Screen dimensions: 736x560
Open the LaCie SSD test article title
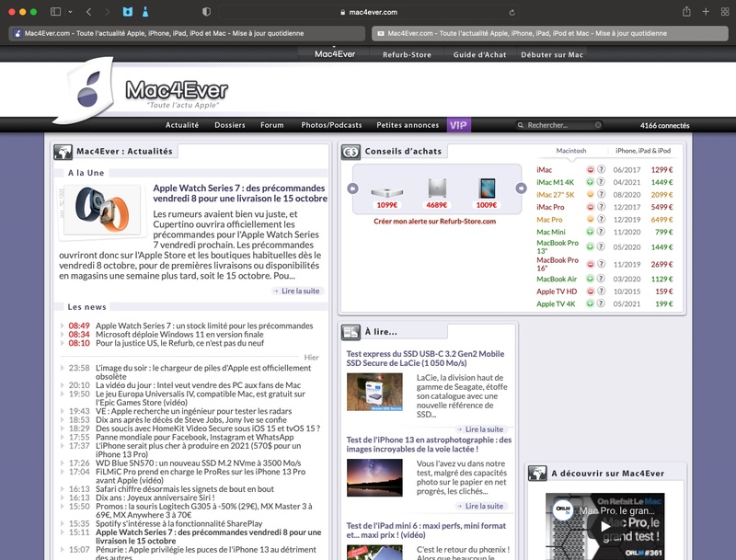tap(425, 359)
